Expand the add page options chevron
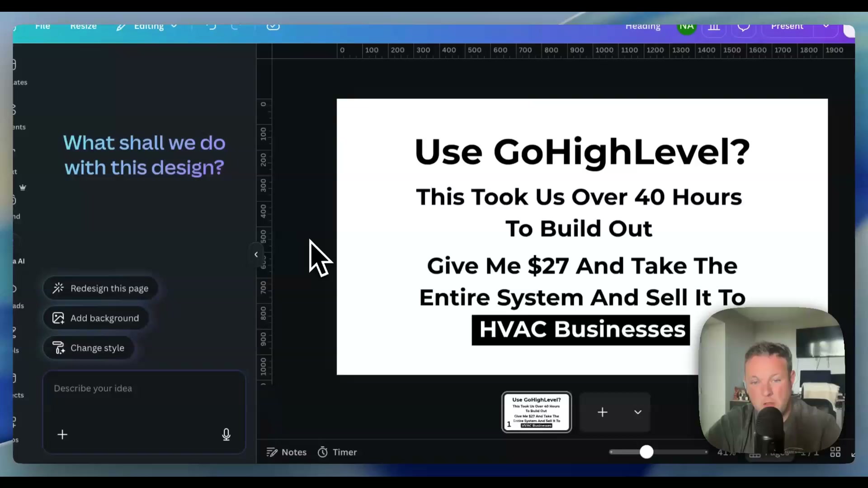This screenshot has height=488, width=868. 638,412
